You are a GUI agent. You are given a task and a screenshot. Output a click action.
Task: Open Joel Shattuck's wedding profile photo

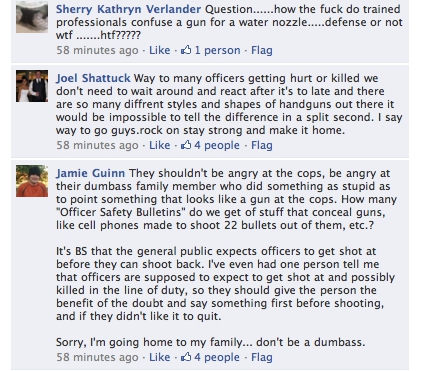32,86
